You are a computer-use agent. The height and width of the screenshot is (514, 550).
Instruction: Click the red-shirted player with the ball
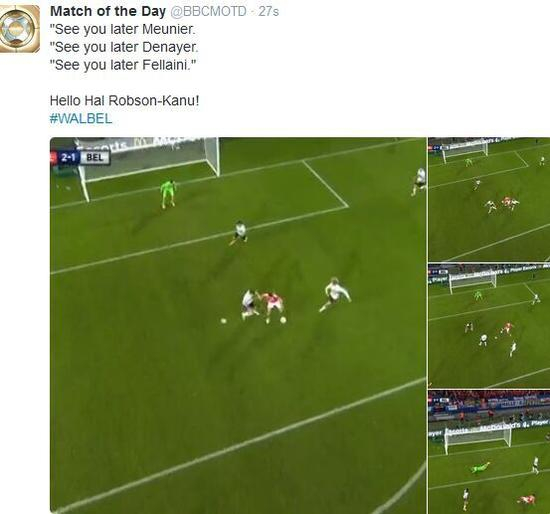[272, 306]
